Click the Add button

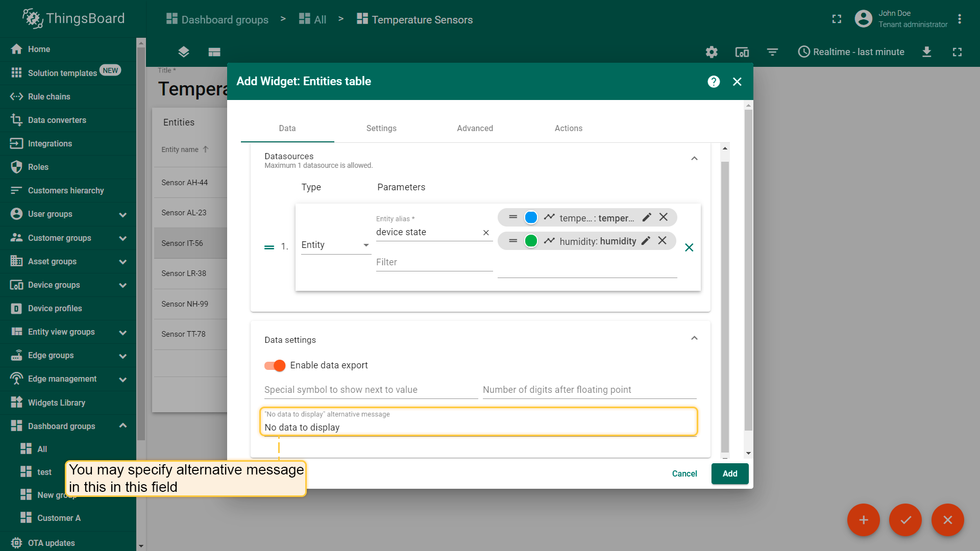tap(730, 473)
